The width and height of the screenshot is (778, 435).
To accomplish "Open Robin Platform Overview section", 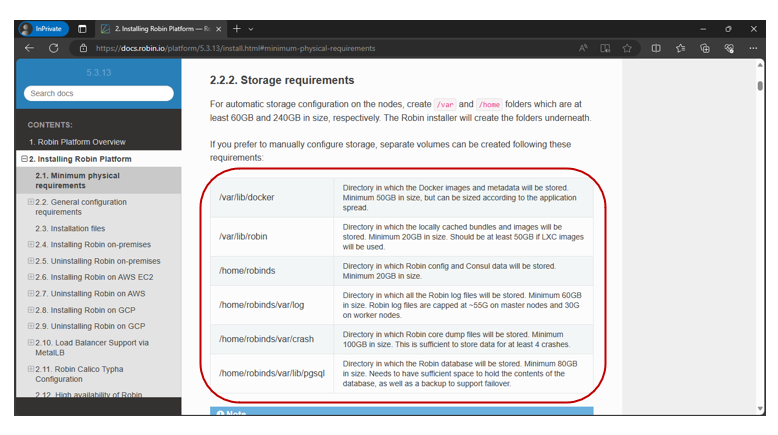I will click(77, 142).
